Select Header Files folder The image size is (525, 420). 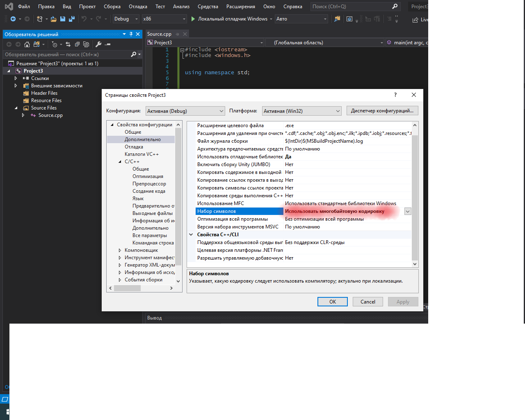coord(44,93)
